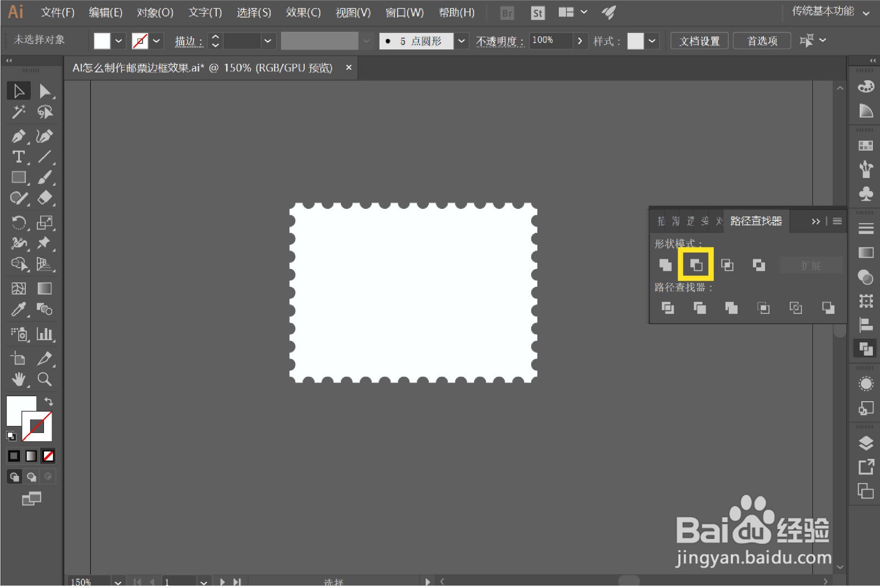
Task: Select the Column Graph tool
Action: point(45,334)
